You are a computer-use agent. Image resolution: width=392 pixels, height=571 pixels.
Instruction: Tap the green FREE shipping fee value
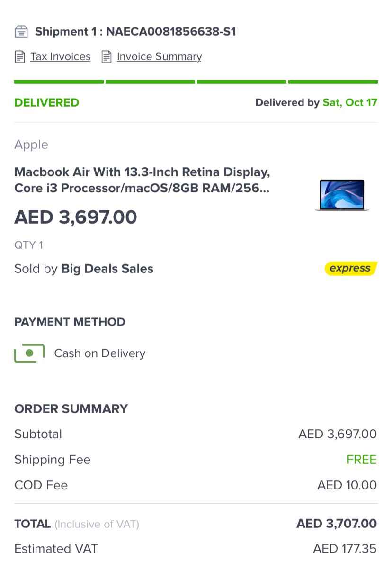(x=361, y=460)
